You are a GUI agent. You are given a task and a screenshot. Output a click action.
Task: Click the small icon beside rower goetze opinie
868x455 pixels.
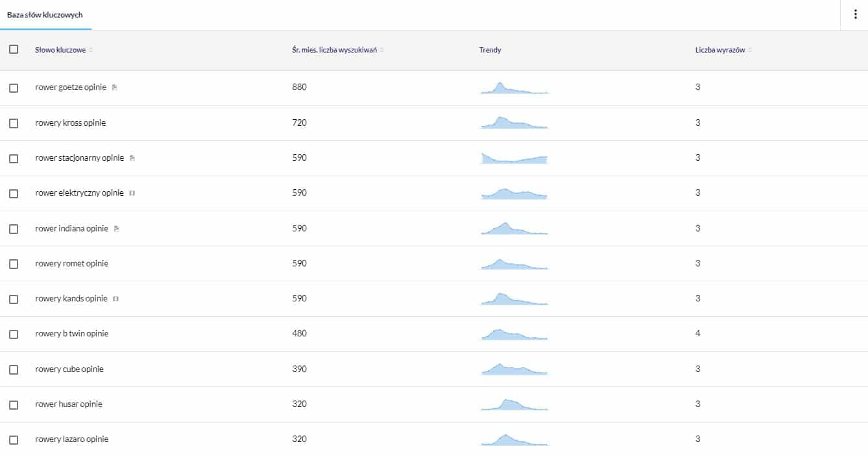[x=115, y=87]
